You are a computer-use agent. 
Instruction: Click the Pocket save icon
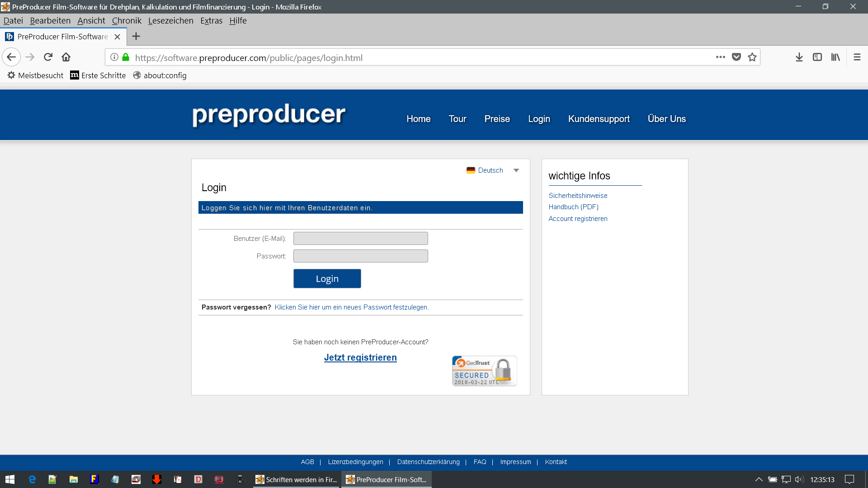coord(736,57)
